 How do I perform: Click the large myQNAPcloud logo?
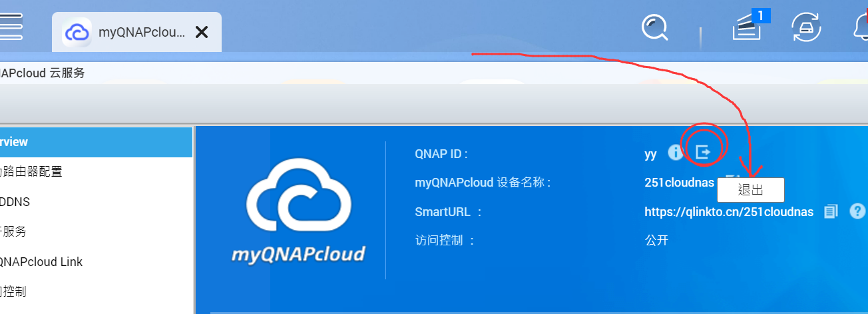(x=298, y=210)
